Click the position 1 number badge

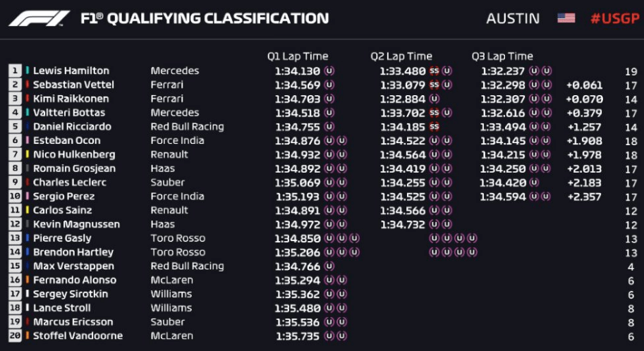click(15, 70)
